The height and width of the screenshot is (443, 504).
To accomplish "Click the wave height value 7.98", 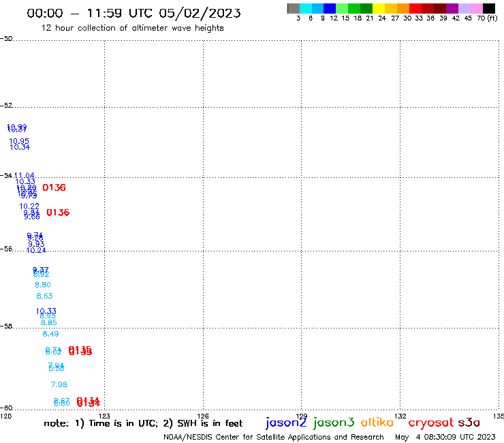I will [59, 384].
